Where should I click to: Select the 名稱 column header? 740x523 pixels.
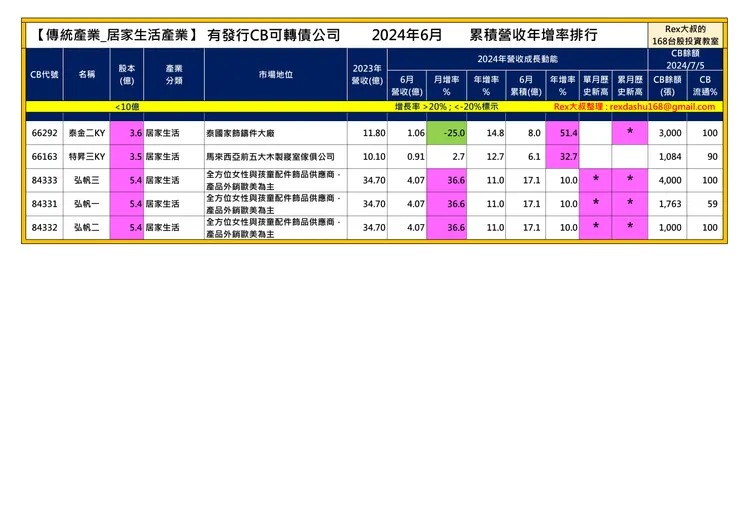pos(87,75)
